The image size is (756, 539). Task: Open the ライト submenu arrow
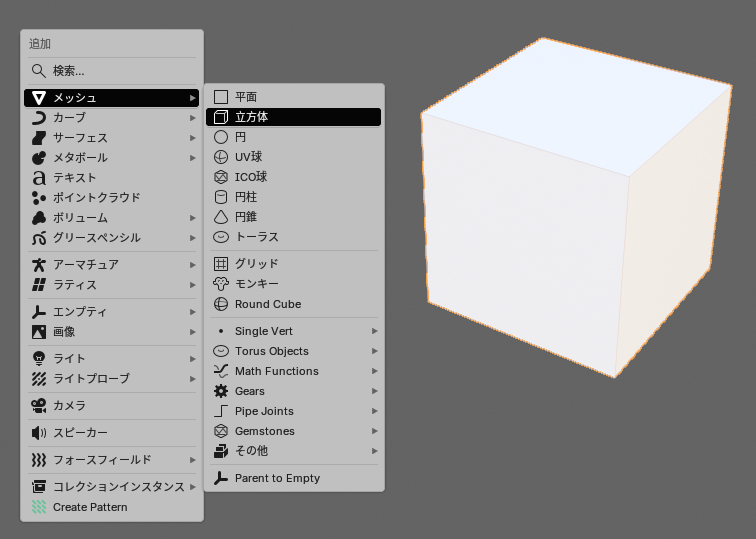coord(193,359)
